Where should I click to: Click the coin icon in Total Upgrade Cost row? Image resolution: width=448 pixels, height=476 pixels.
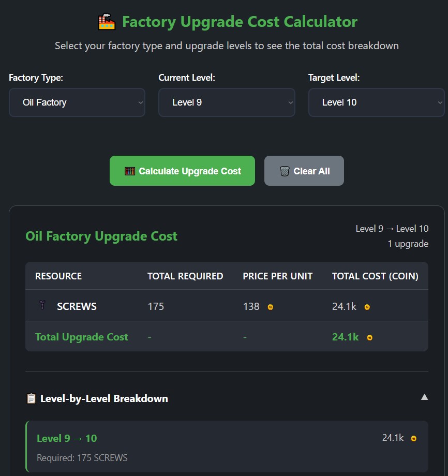pos(369,337)
